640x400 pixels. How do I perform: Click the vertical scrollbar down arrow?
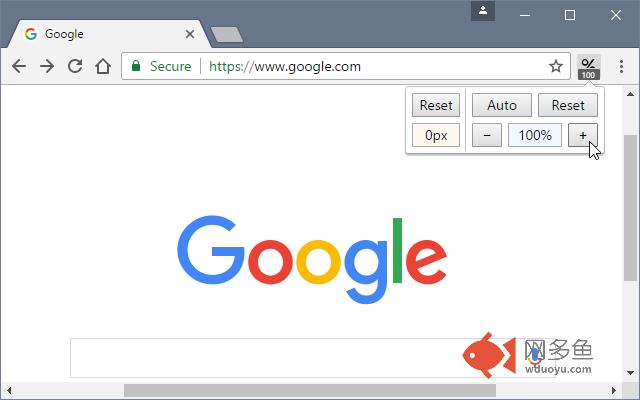[631, 372]
